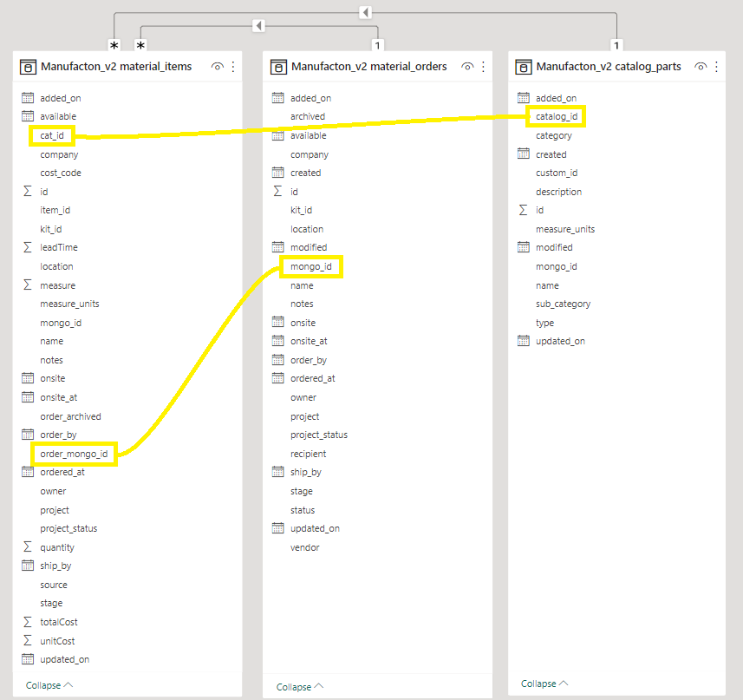Click the catalog_parts table header icon

524,67
